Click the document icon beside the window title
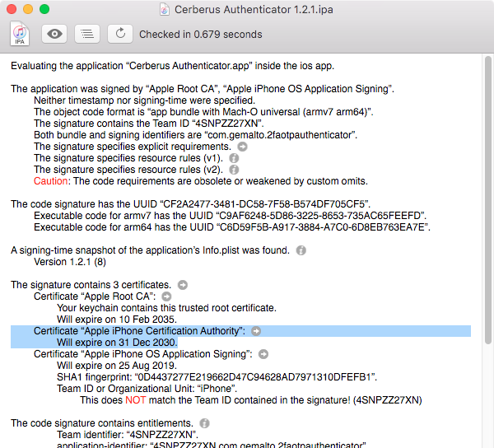The image size is (494, 448). pyautogui.click(x=164, y=9)
